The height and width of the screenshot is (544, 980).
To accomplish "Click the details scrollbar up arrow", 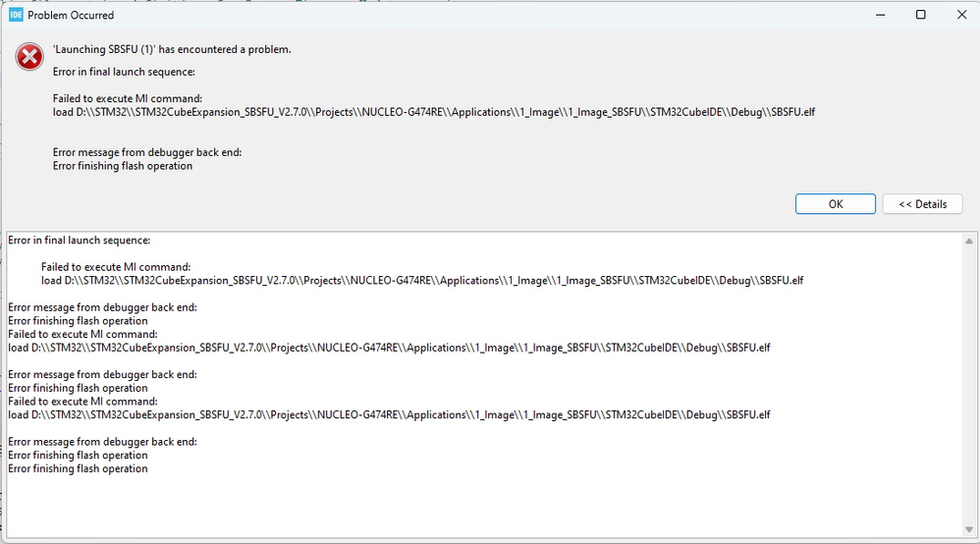I will (x=969, y=242).
